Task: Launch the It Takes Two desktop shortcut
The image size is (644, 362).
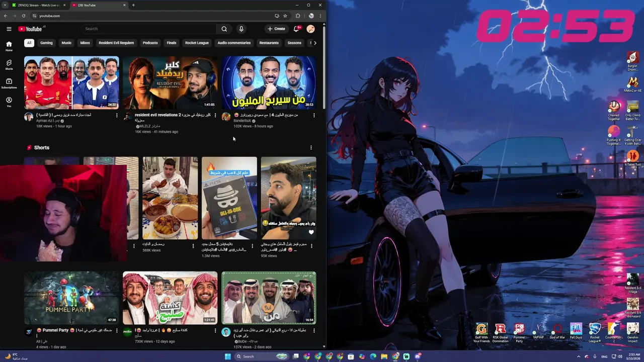Action: [x=632, y=158]
